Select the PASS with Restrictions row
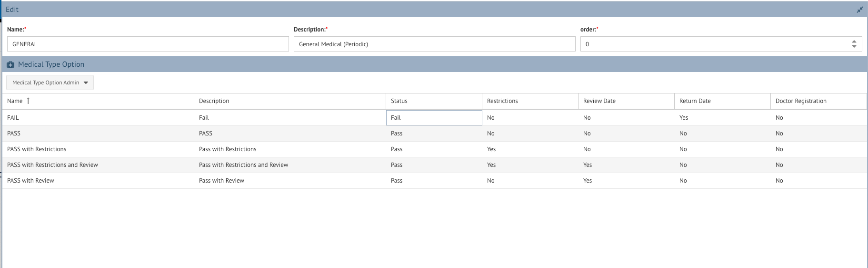This screenshot has width=868, height=268. click(x=434, y=149)
